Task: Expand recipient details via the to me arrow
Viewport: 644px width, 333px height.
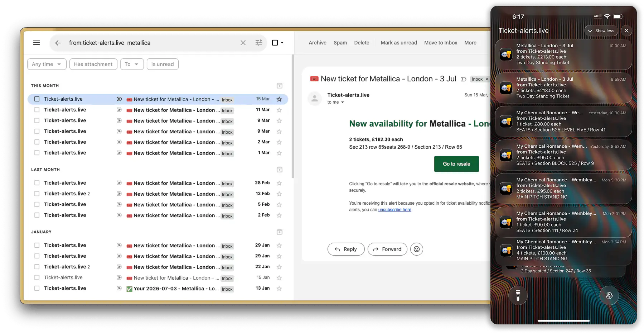Action: 343,102
